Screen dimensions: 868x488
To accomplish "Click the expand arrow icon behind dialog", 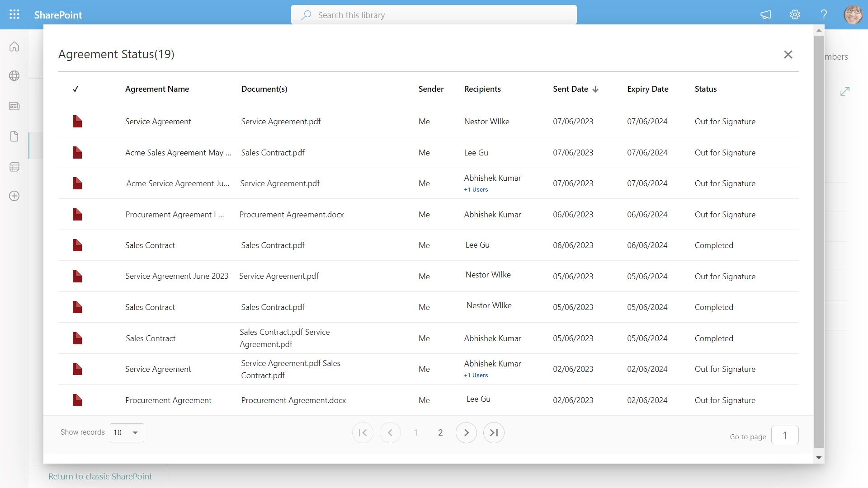I will [845, 91].
